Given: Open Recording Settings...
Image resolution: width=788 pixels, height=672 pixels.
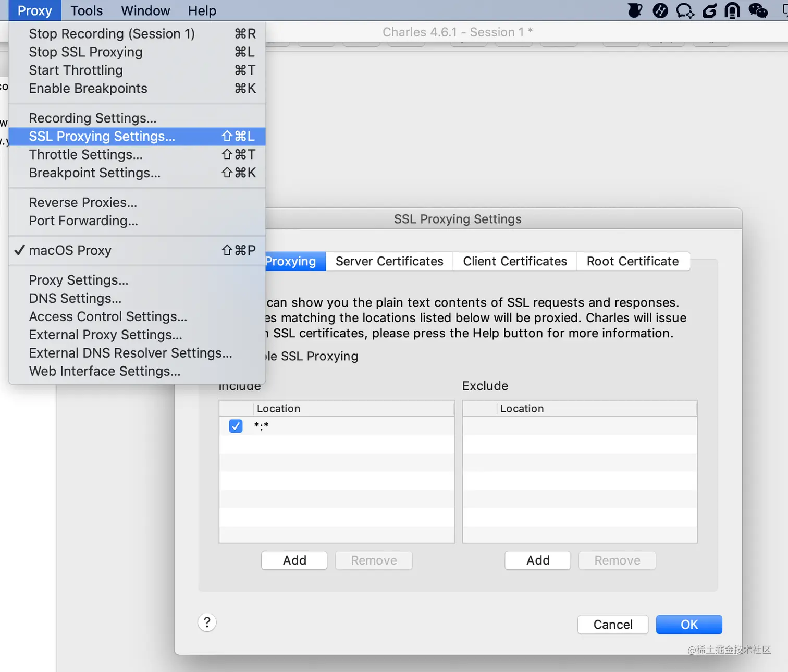Looking at the screenshot, I should pos(137,118).
